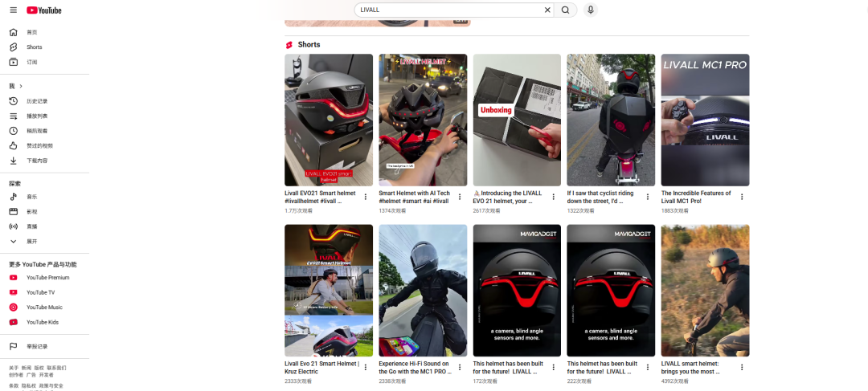This screenshot has height=391, width=868.
Task: Open Movies clapperboard icon
Action: pyautogui.click(x=14, y=212)
